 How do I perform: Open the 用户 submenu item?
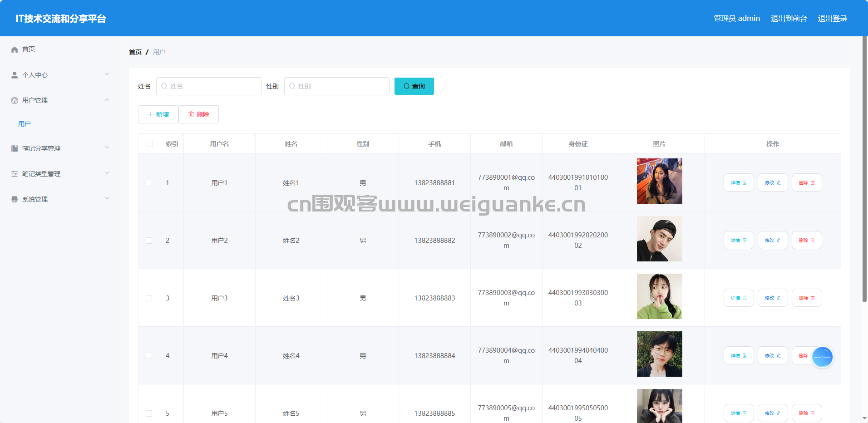coord(25,124)
